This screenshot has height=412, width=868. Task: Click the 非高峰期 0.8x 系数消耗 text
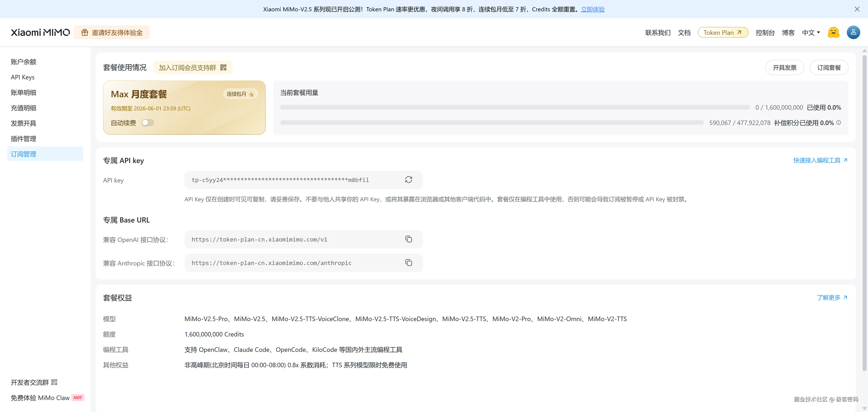click(295, 365)
